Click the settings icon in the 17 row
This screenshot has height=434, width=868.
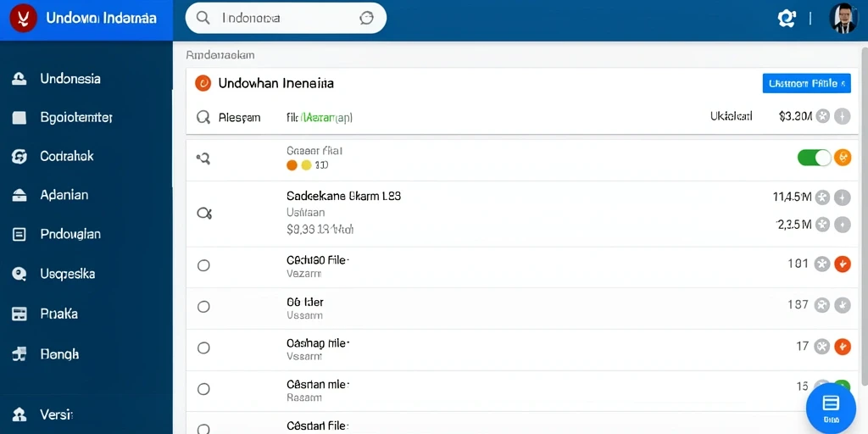[822, 347]
